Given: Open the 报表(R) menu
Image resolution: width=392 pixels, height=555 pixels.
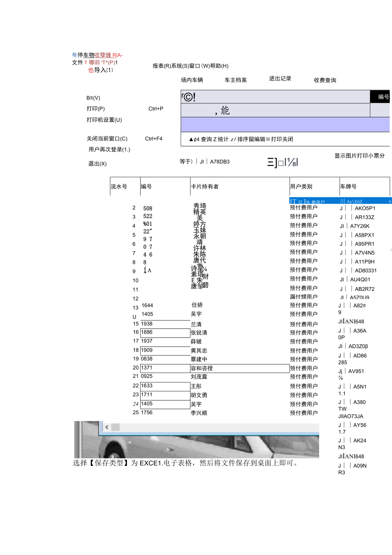Looking at the screenshot, I should point(162,66).
